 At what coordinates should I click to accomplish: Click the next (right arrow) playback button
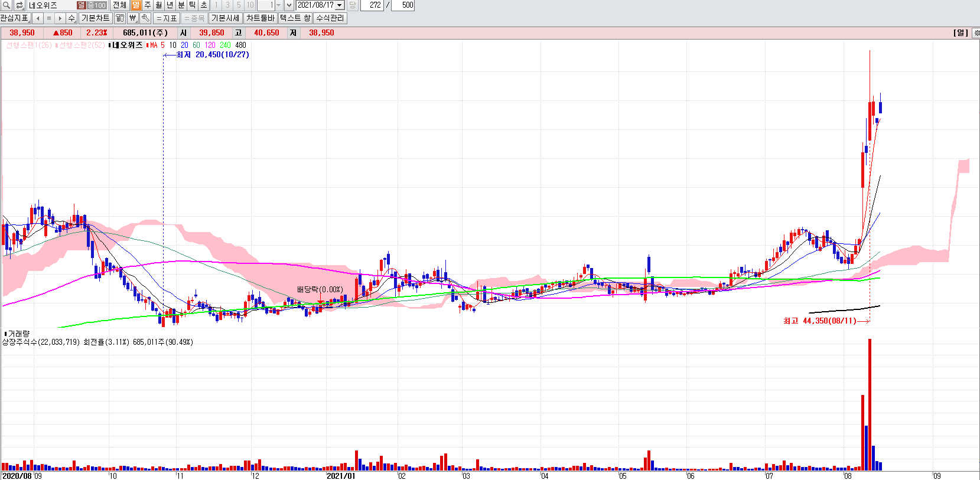pyautogui.click(x=60, y=18)
